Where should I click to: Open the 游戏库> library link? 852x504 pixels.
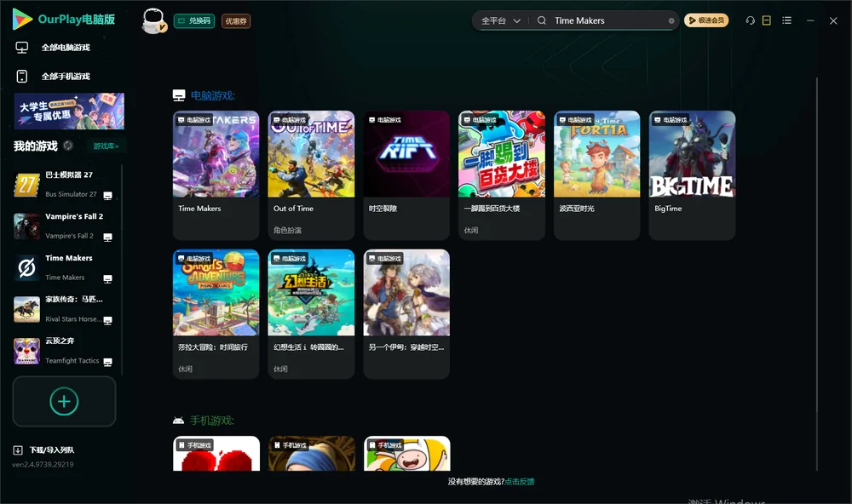pos(106,146)
